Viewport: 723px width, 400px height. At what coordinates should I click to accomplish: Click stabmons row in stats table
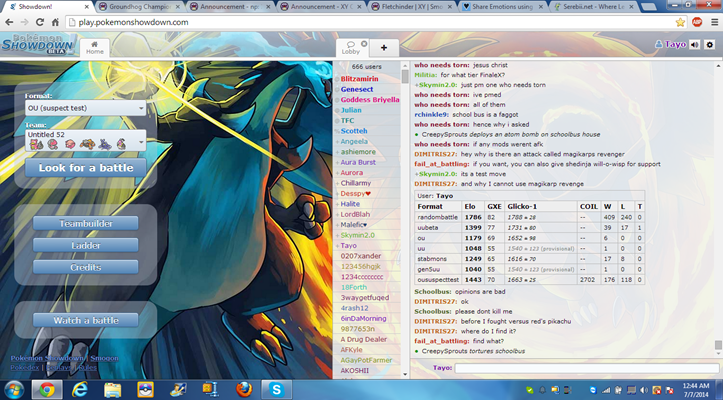click(x=529, y=259)
